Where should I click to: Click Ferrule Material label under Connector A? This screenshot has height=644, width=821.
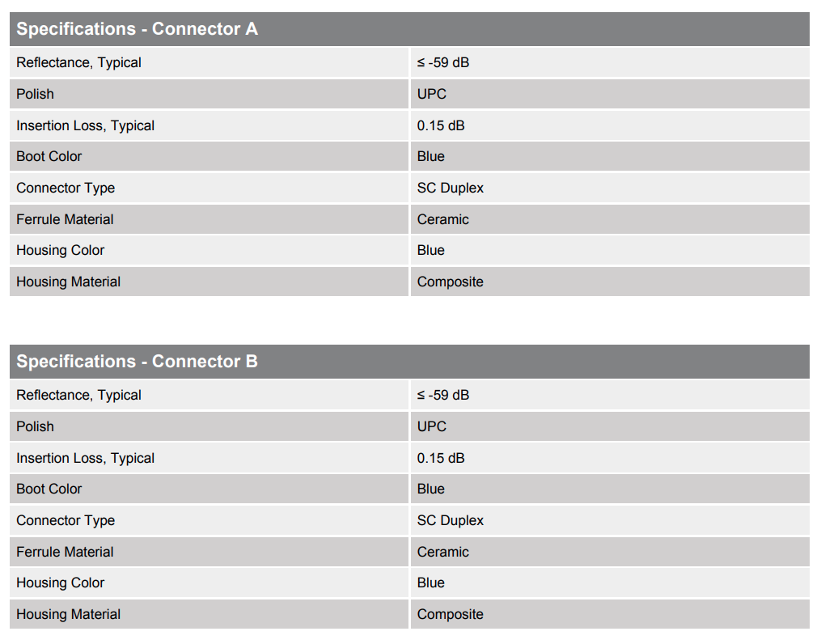(x=65, y=219)
